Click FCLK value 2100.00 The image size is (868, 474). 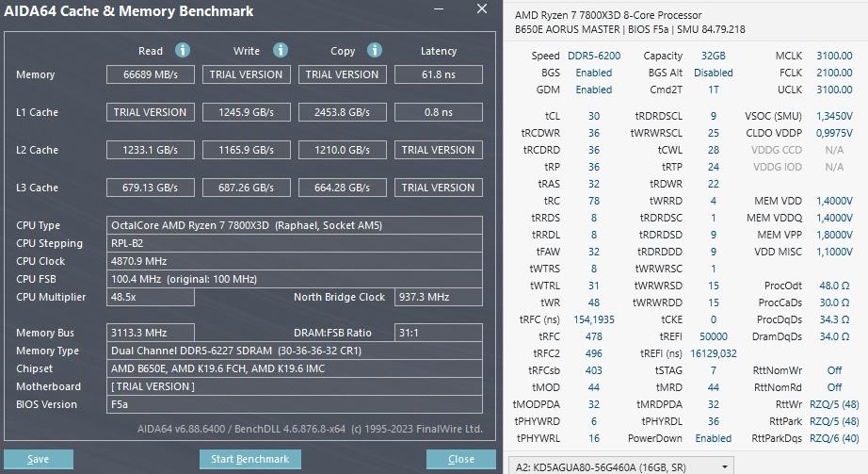pos(834,73)
